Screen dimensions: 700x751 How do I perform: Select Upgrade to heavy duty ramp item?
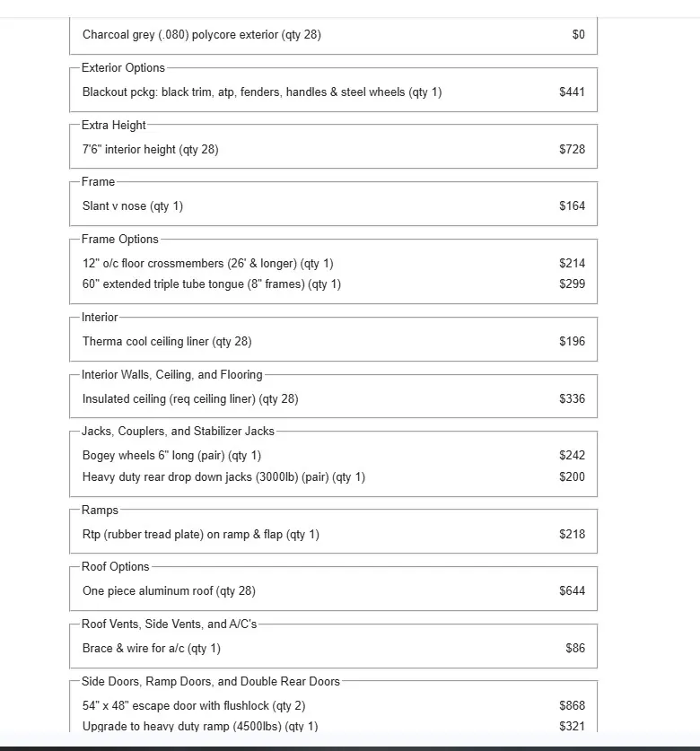tap(200, 726)
